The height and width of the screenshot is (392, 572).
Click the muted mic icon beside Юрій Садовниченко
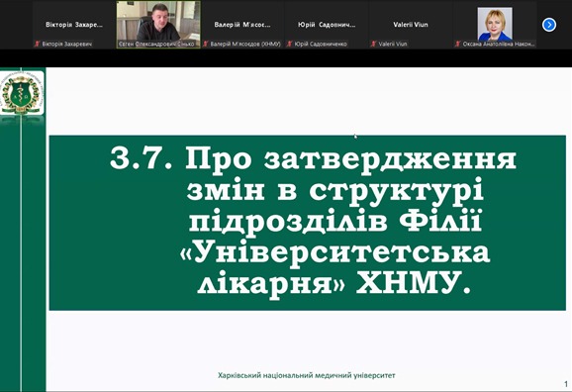click(x=290, y=45)
